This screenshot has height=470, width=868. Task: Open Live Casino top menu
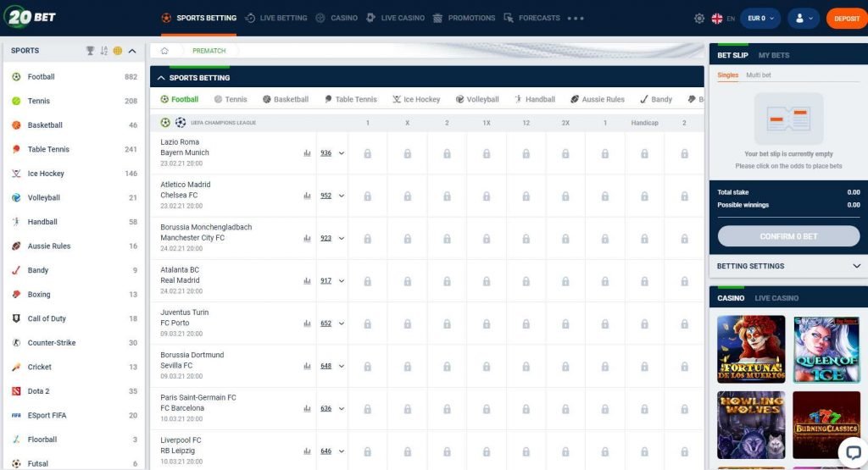point(395,19)
